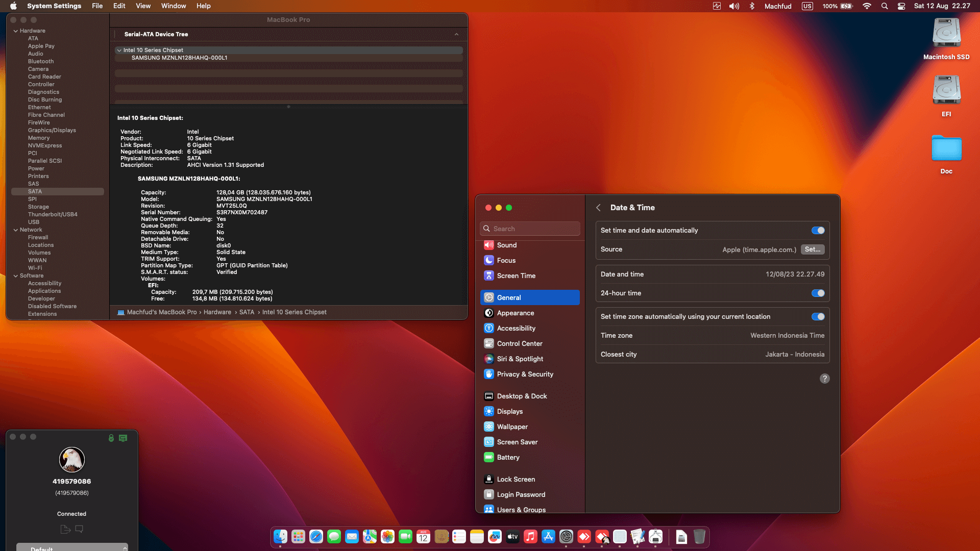Open the help question mark button
Screen dimensions: 980x551
[x=824, y=379]
